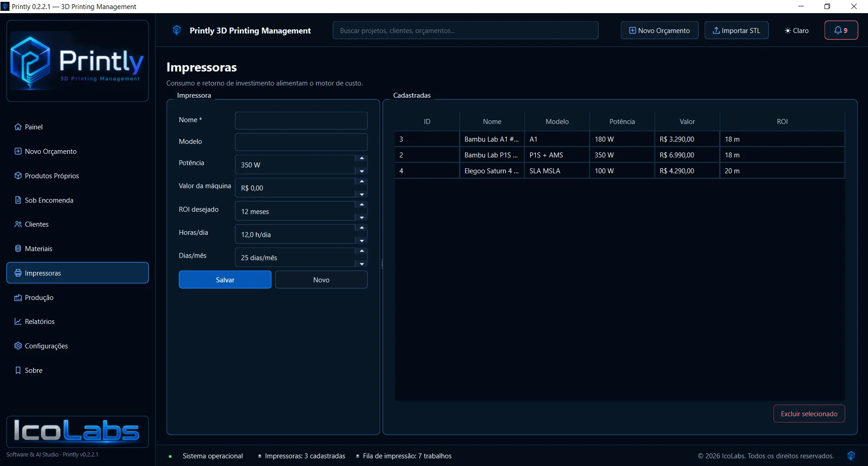Screen dimensions: 868x466
Task: Save the printer with Salvar
Action: [x=225, y=280]
